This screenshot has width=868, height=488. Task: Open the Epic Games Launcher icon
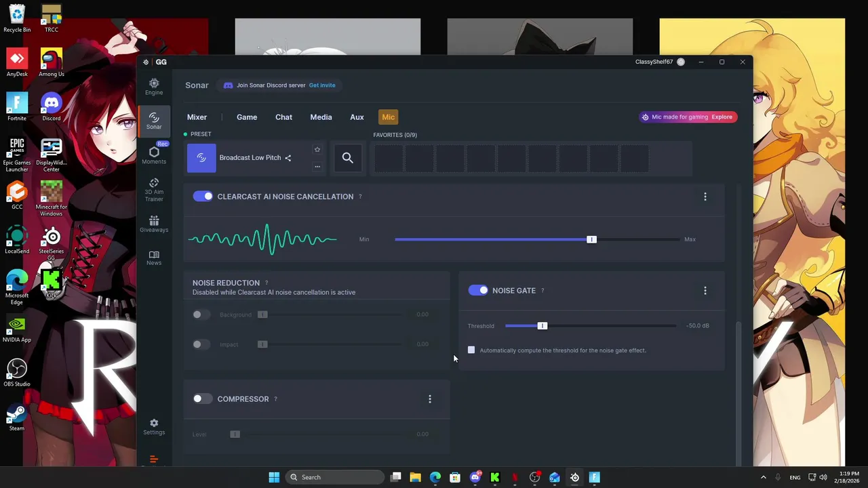[17, 155]
